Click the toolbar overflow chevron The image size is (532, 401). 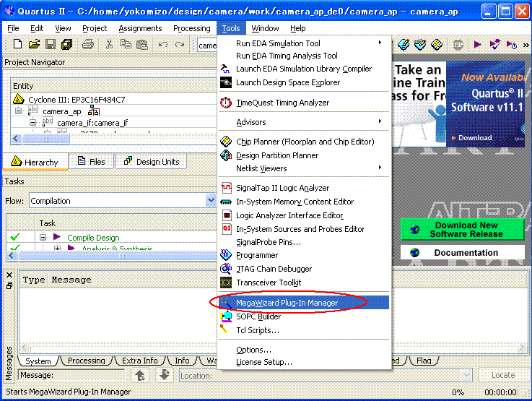coord(526,45)
